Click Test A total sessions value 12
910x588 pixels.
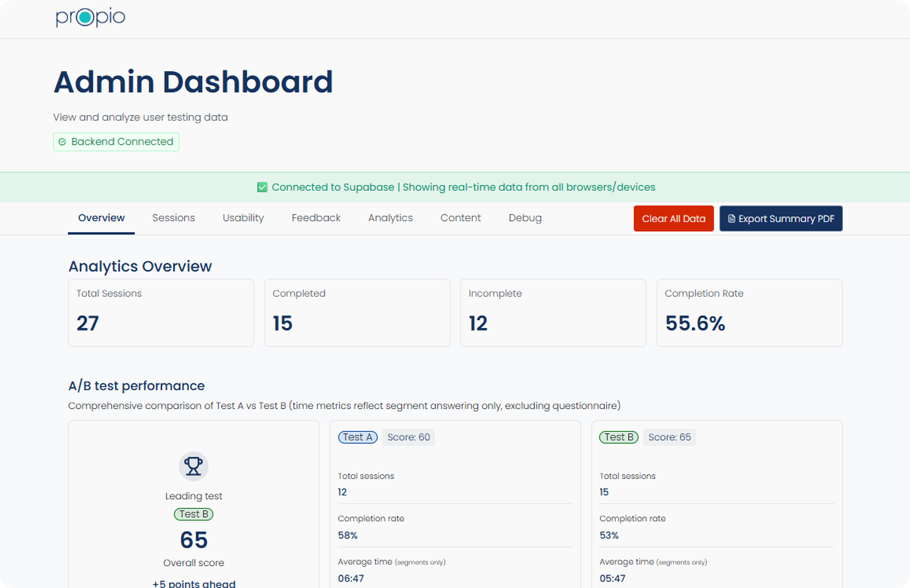342,492
